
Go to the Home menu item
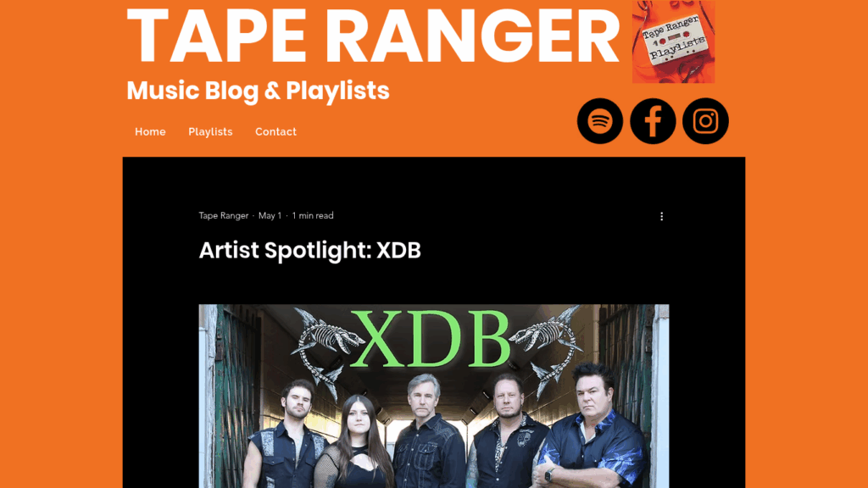pos(150,131)
